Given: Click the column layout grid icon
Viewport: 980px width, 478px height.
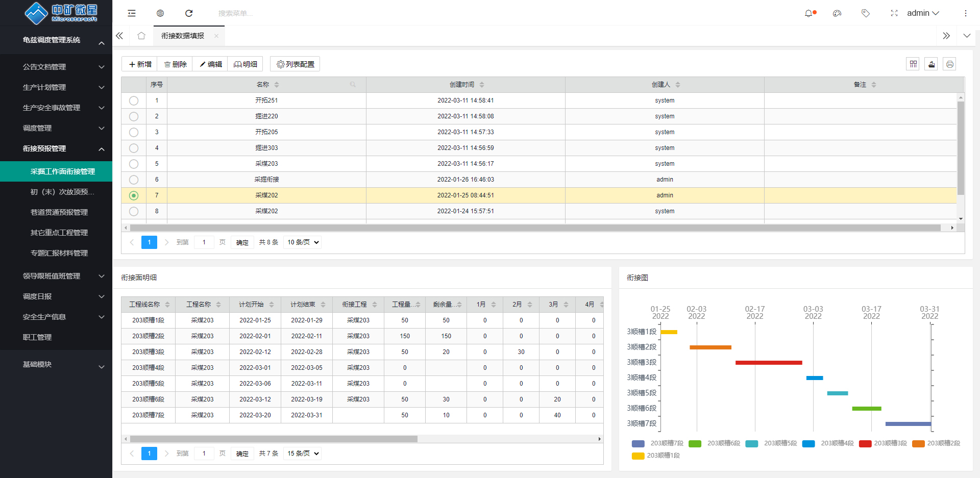Looking at the screenshot, I should pos(913,64).
